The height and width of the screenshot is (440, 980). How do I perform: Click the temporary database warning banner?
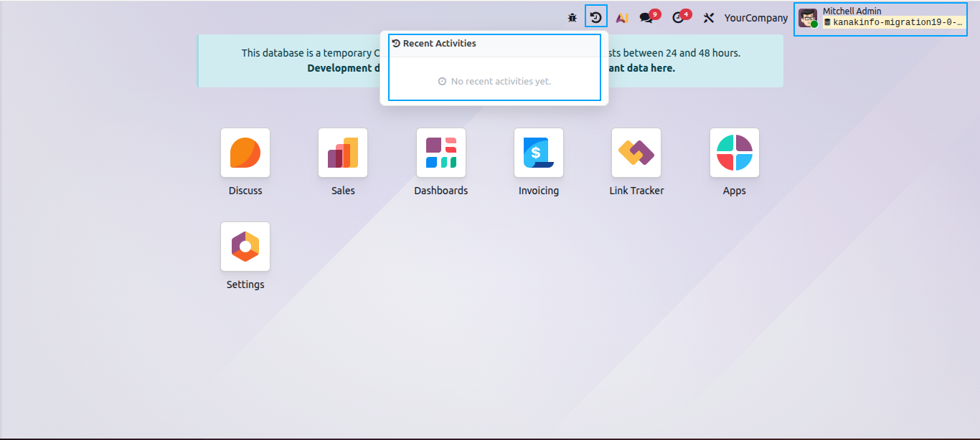click(490, 61)
